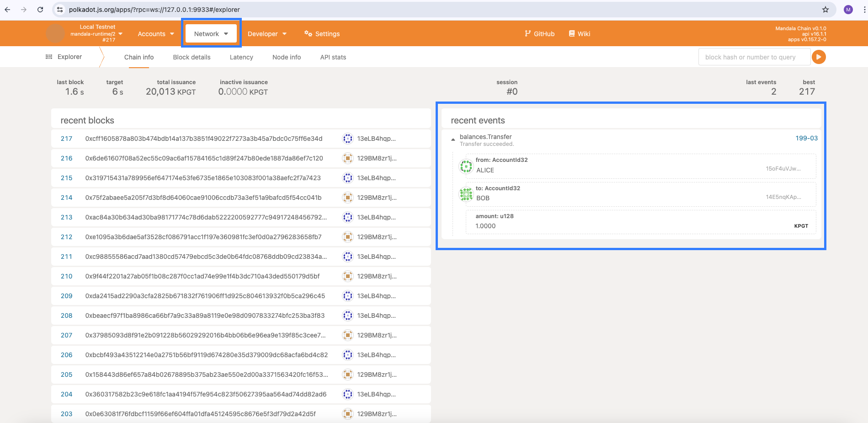Click validator identicon for block 209

[x=348, y=296]
